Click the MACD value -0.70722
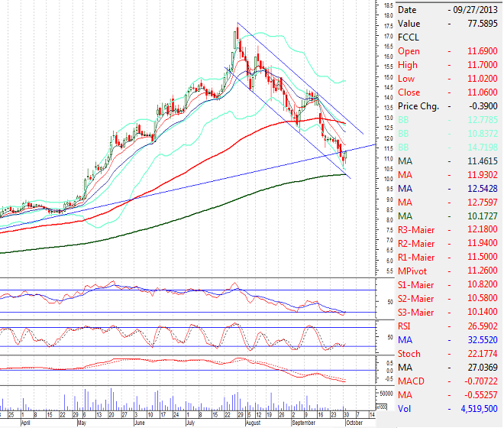 click(476, 381)
